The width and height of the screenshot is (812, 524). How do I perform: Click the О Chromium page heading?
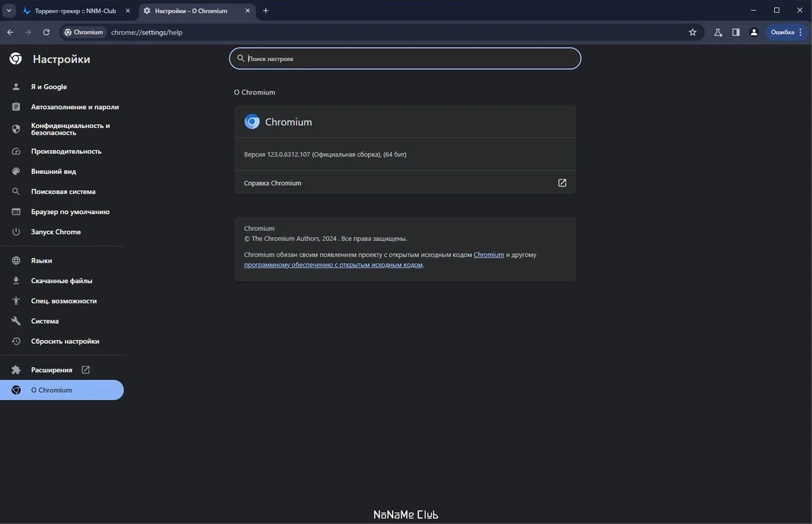[x=254, y=92]
